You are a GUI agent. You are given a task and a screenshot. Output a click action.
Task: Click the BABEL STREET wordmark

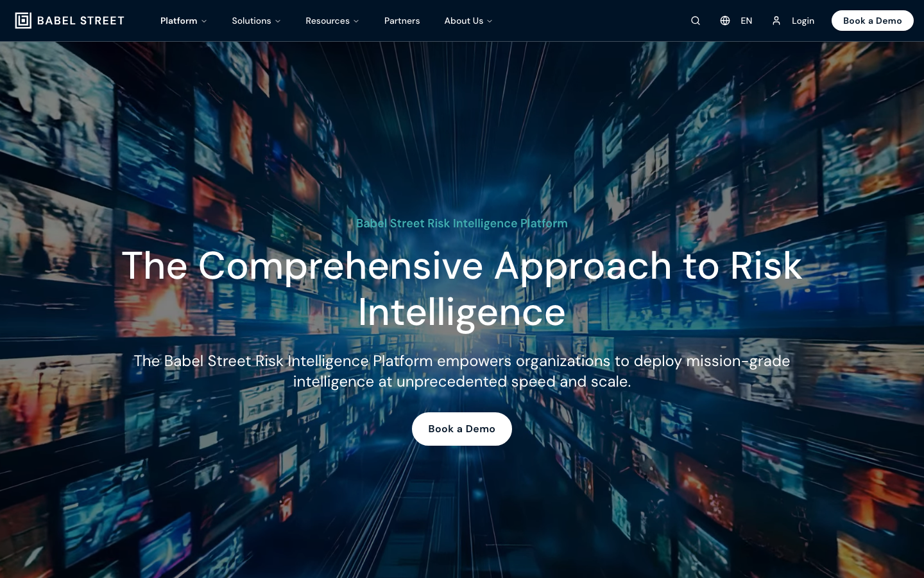click(81, 21)
